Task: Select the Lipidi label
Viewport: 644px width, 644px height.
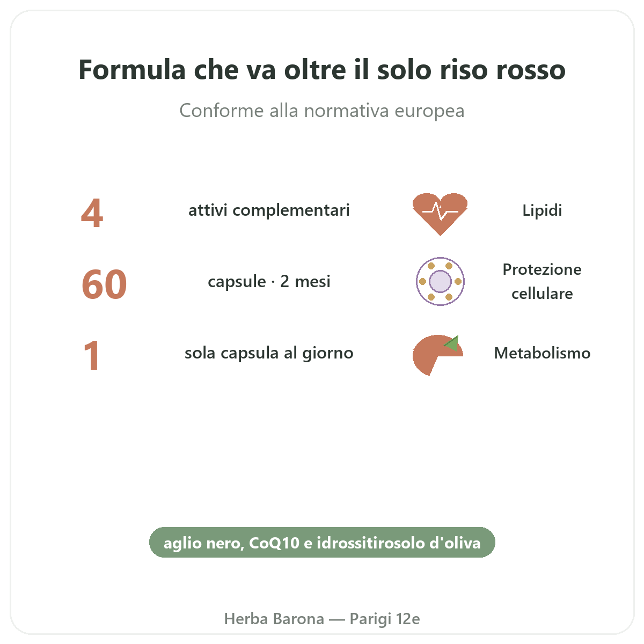Action: coord(542,210)
